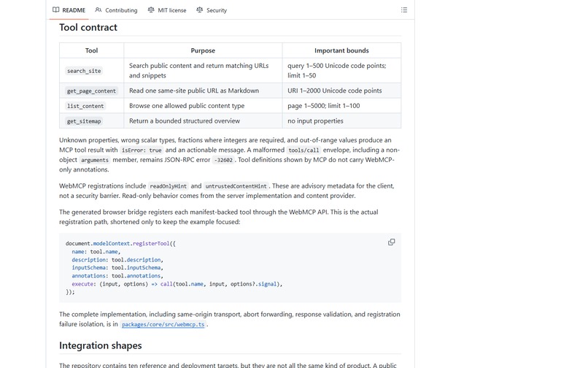Image resolution: width=588 pixels, height=368 pixels.
Task: Select the get_page_content table cell
Action: point(91,91)
